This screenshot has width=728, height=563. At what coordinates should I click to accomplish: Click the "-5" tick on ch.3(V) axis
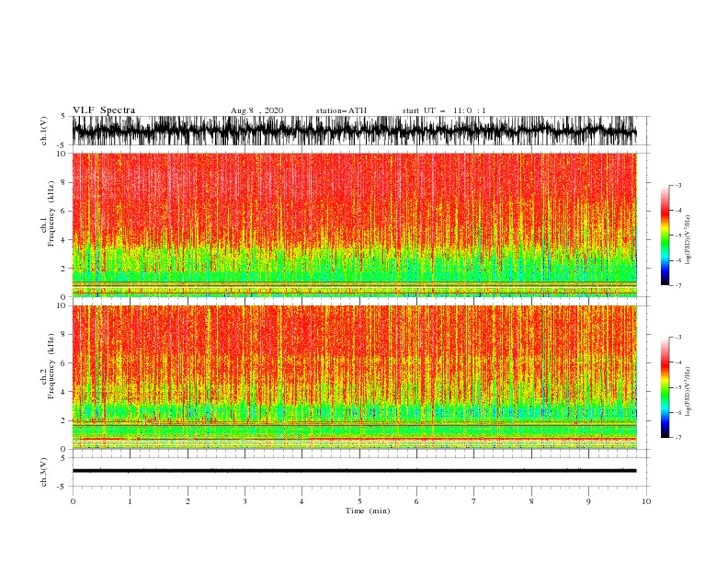click(x=63, y=487)
